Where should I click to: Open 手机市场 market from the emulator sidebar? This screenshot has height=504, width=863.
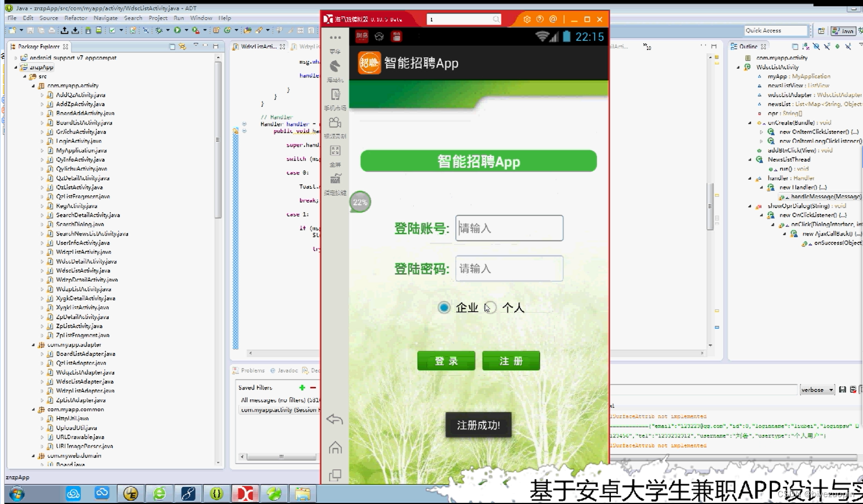click(x=335, y=100)
